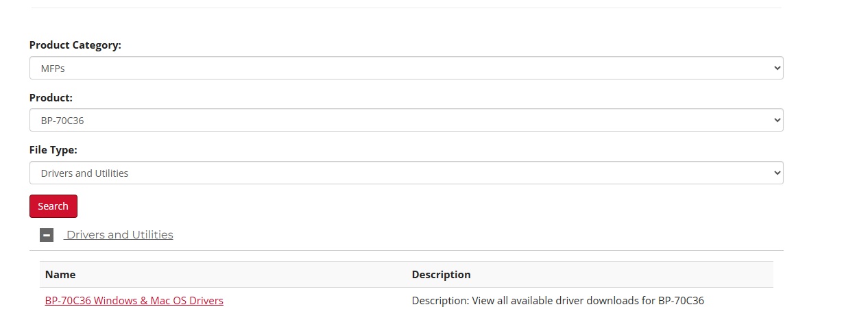
Task: Open BP-70C36 Windows & Mac OS Drivers link
Action: pos(134,300)
